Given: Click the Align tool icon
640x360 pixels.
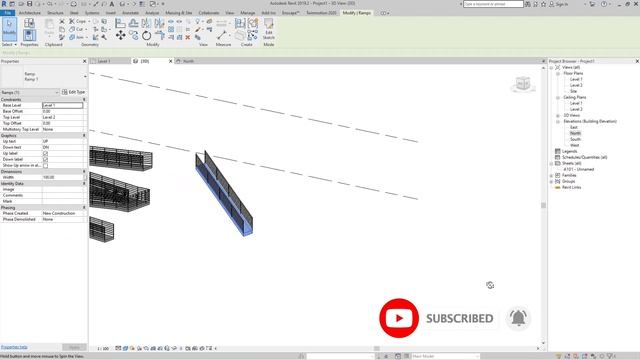Looking at the screenshot, I should pyautogui.click(x=120, y=23).
